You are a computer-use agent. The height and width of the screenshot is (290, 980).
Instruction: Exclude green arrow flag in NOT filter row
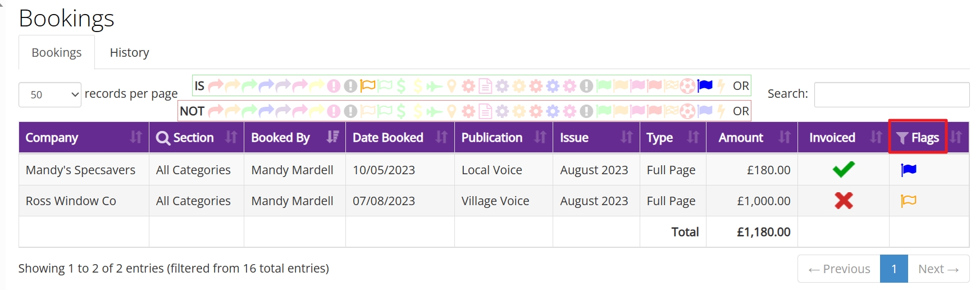(249, 111)
